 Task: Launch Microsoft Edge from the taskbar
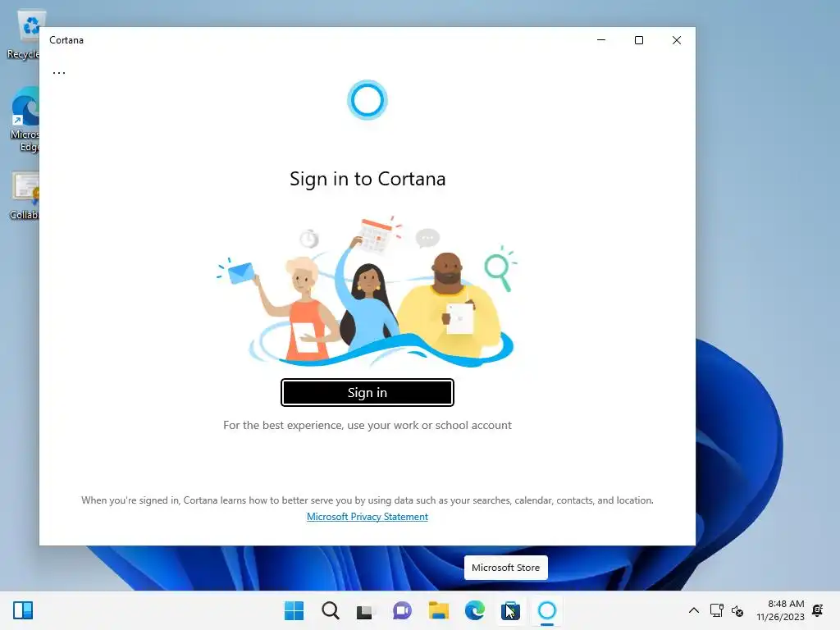[x=474, y=610]
